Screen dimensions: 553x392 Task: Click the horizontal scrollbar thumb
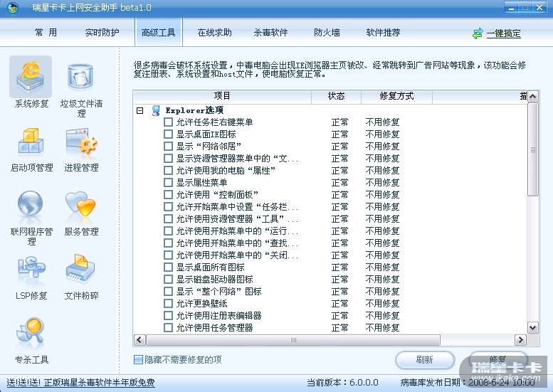[x=293, y=340]
